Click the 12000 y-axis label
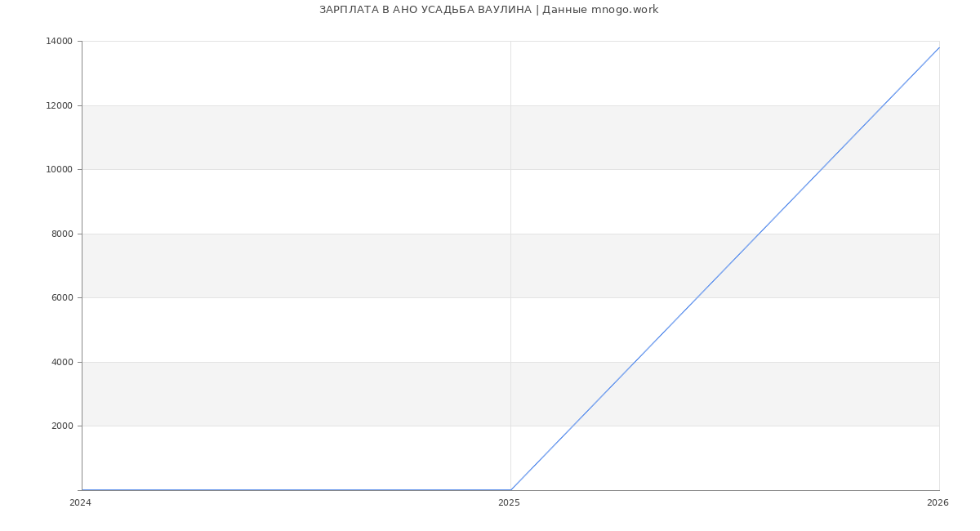Screen dimensions: 980x531 tap(61, 105)
